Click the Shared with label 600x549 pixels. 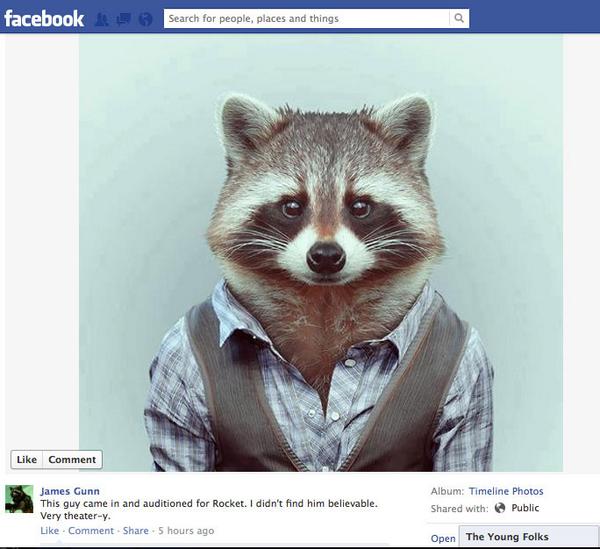460,509
